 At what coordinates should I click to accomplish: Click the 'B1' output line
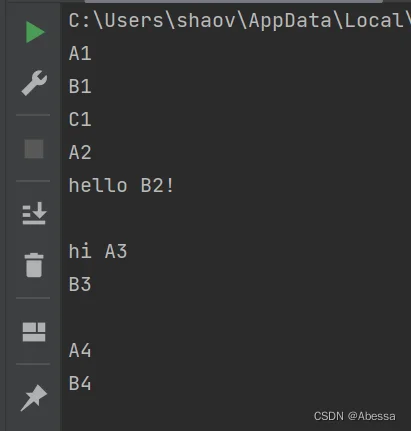(x=80, y=86)
